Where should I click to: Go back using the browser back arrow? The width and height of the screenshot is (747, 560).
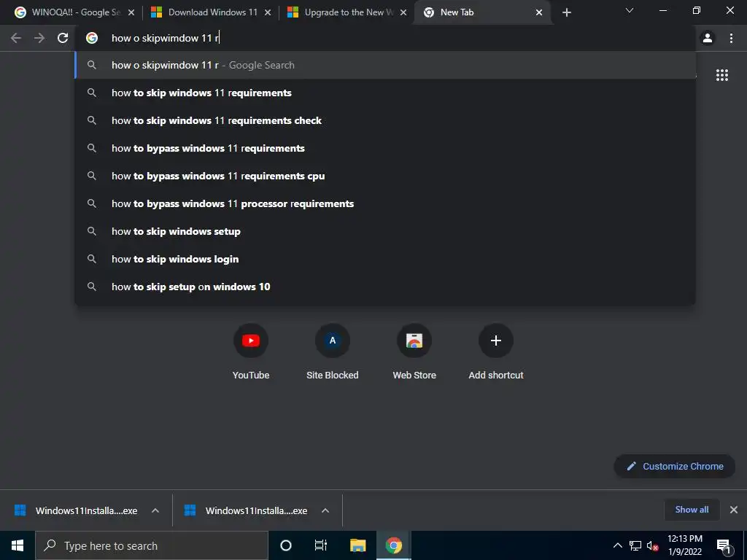click(x=16, y=38)
